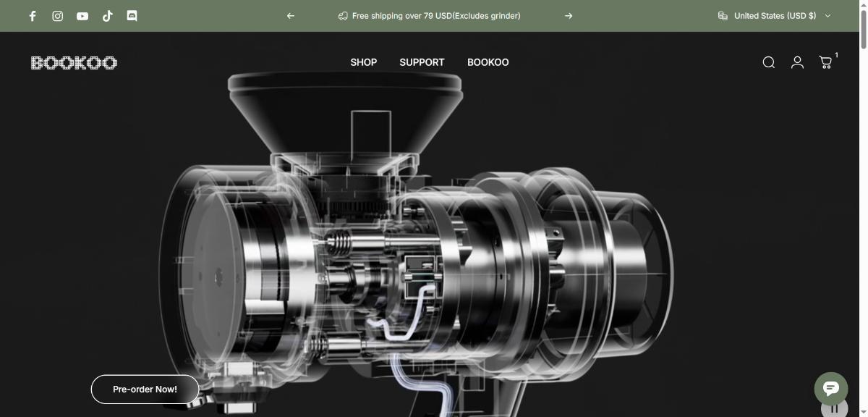The width and height of the screenshot is (868, 417).
Task: Click the free shipping announcement text
Action: (435, 16)
